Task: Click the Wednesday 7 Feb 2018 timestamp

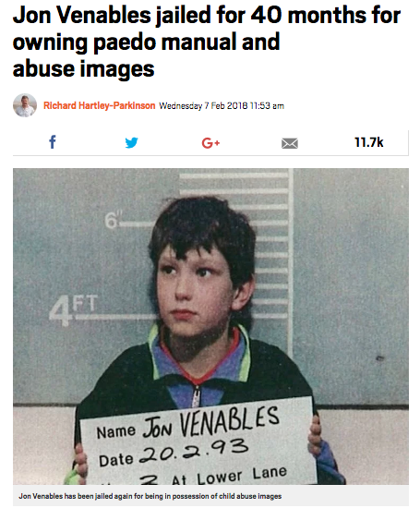Action: [222, 106]
